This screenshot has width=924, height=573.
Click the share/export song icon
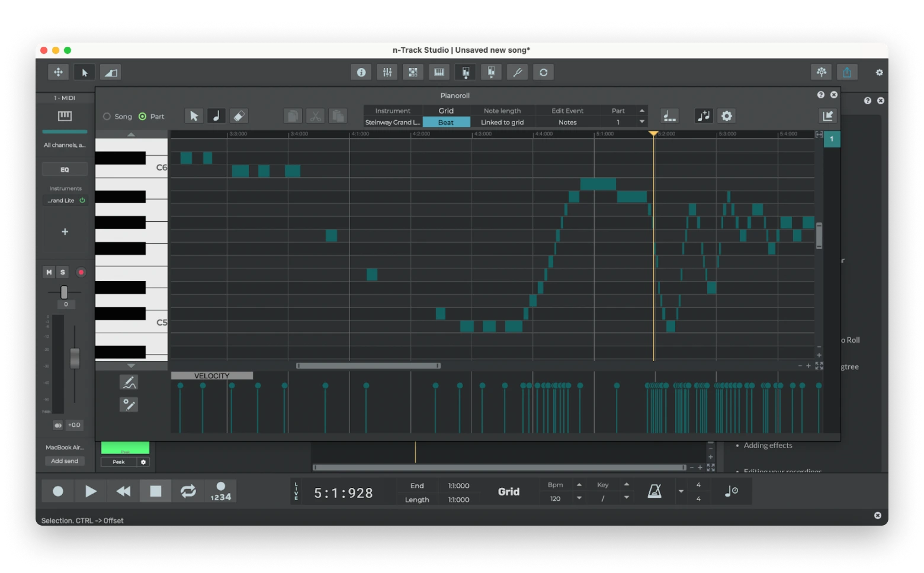(847, 72)
